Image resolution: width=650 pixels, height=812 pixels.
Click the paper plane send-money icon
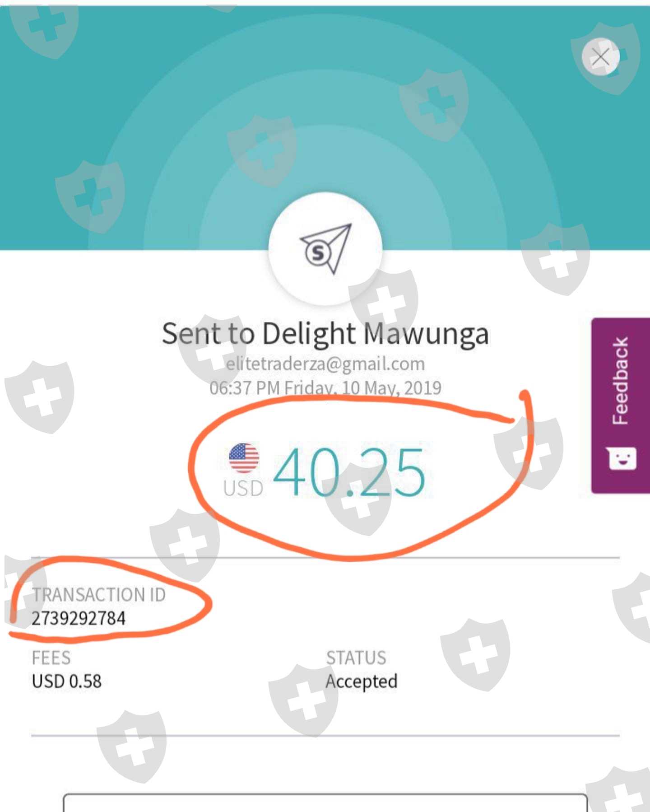[x=325, y=249]
